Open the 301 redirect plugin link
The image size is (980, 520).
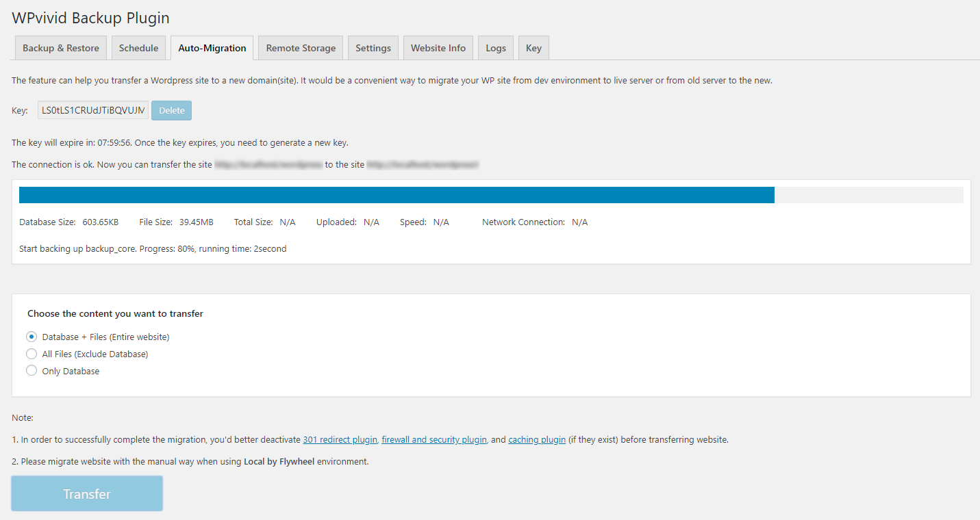tap(339, 439)
